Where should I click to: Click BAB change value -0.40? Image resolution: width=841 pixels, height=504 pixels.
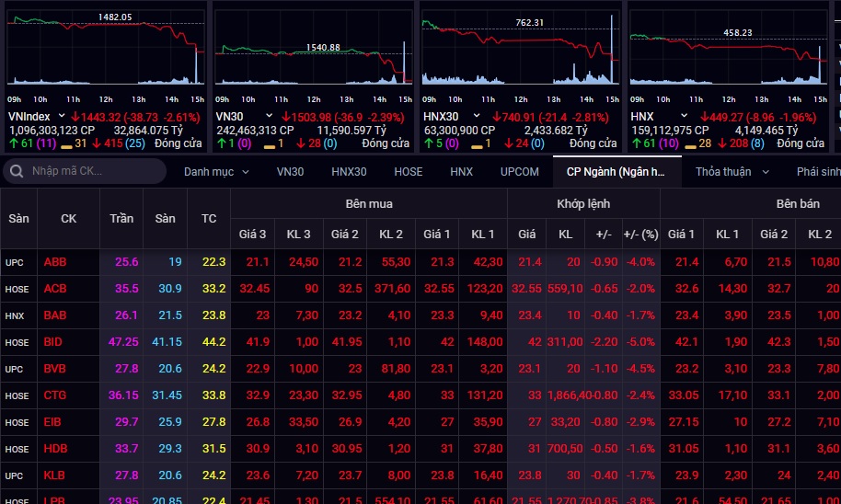pos(604,315)
